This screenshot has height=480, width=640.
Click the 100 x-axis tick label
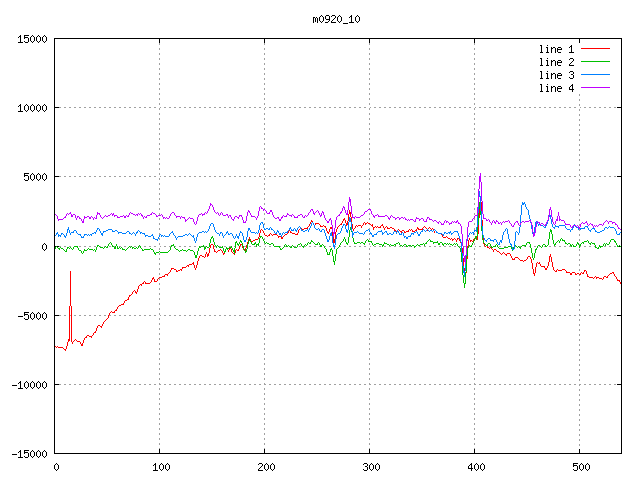click(x=160, y=467)
